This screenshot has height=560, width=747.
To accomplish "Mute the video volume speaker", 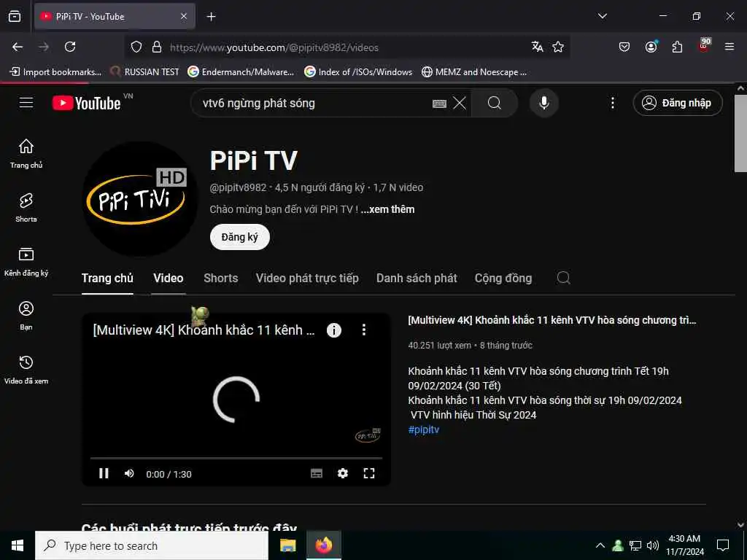I will pyautogui.click(x=129, y=473).
